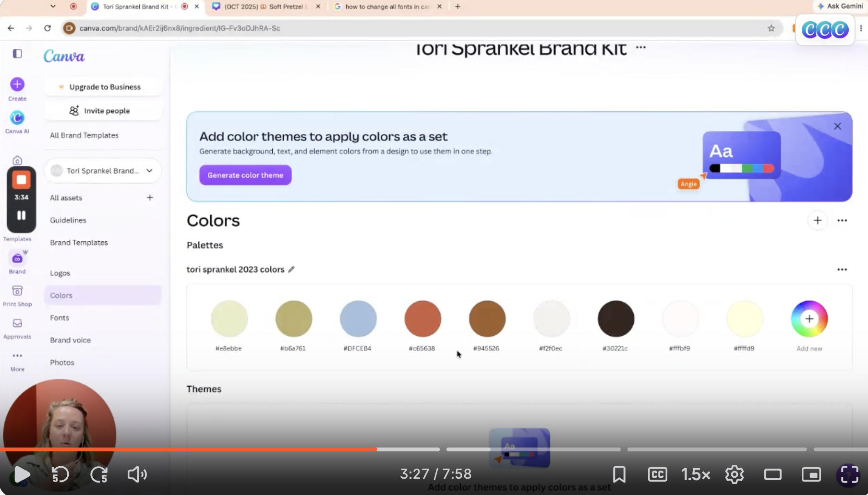
Task: Toggle picture-in-picture mode
Action: (x=811, y=474)
